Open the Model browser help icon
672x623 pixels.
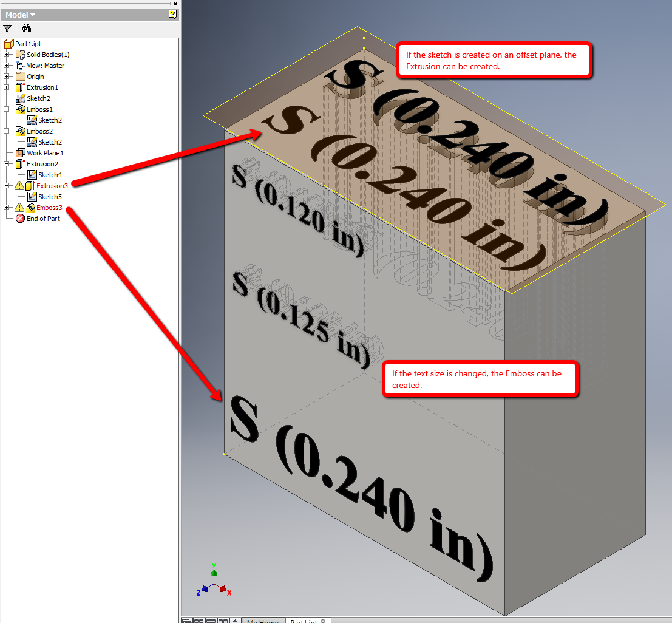(x=172, y=14)
